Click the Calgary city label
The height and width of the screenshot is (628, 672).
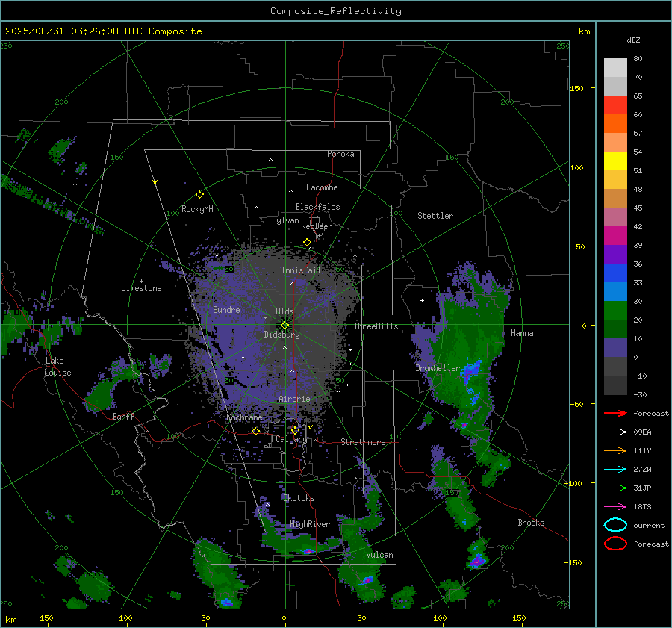pos(291,439)
